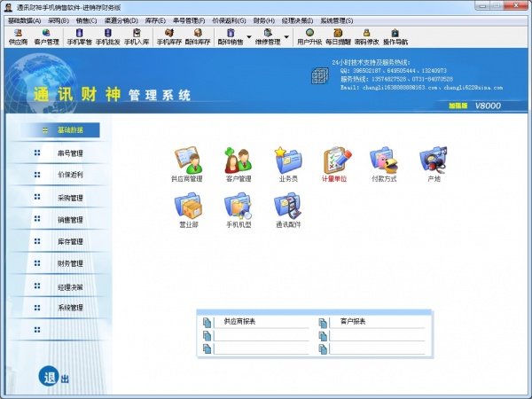Screen dimensions: 532x399
Task: Click the 退出 exit button
Action: [53, 377]
